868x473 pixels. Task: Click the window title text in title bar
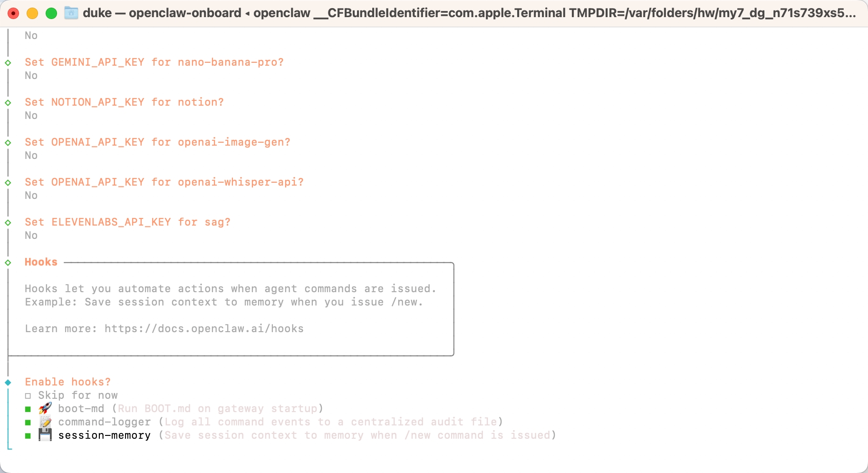469,13
